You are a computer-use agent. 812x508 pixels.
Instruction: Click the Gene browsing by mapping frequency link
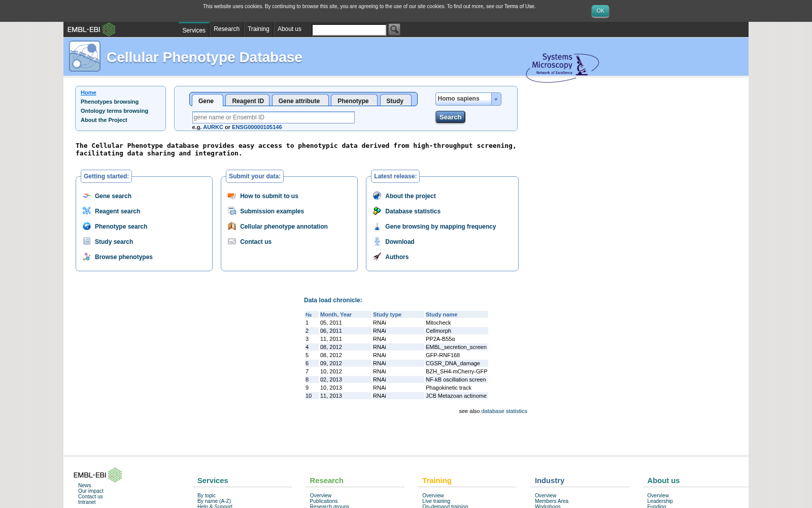coord(441,227)
